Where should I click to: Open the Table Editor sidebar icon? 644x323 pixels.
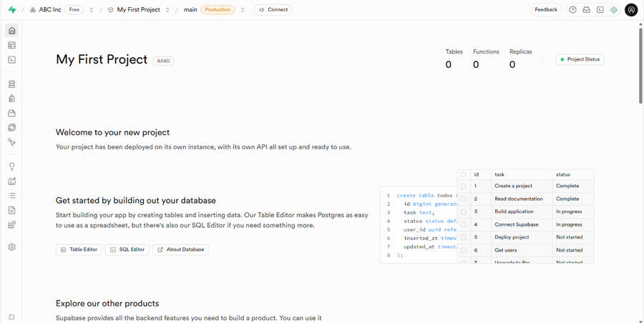pyautogui.click(x=11, y=45)
